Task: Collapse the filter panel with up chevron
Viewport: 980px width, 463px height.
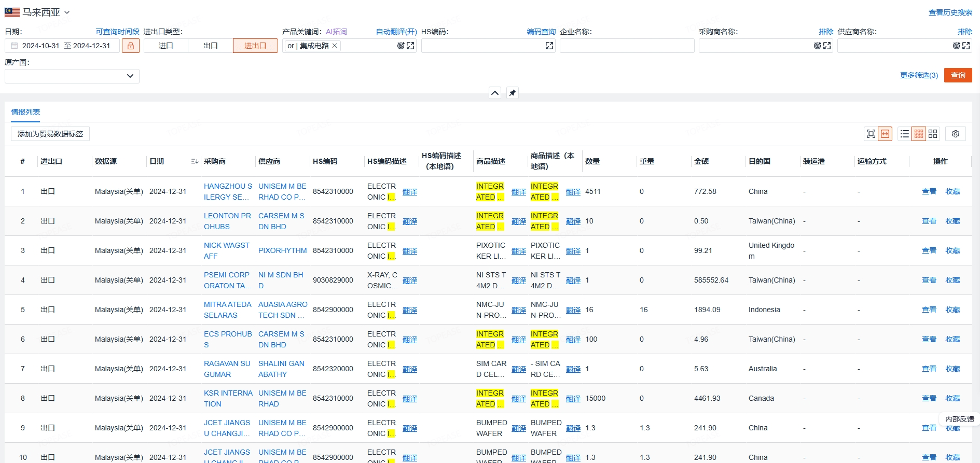Action: click(x=495, y=93)
